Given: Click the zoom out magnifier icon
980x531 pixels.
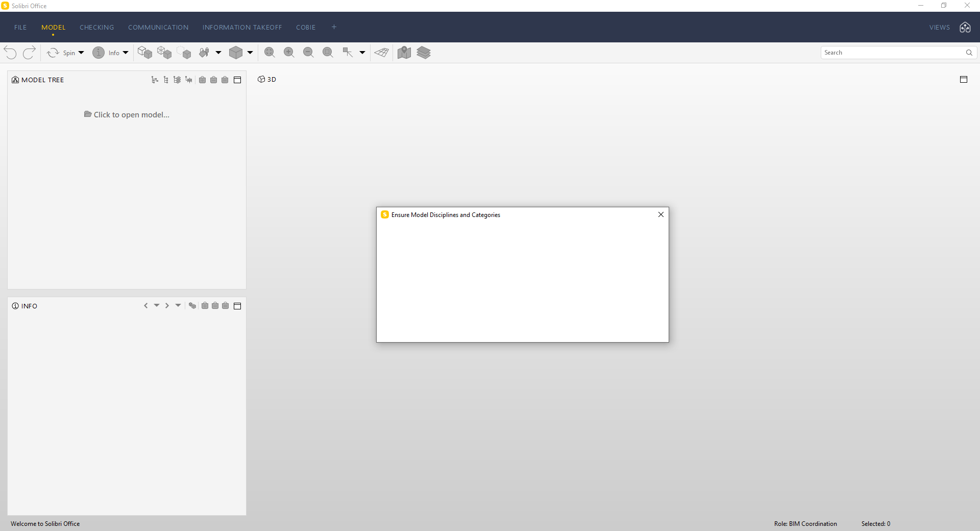Looking at the screenshot, I should (x=308, y=53).
